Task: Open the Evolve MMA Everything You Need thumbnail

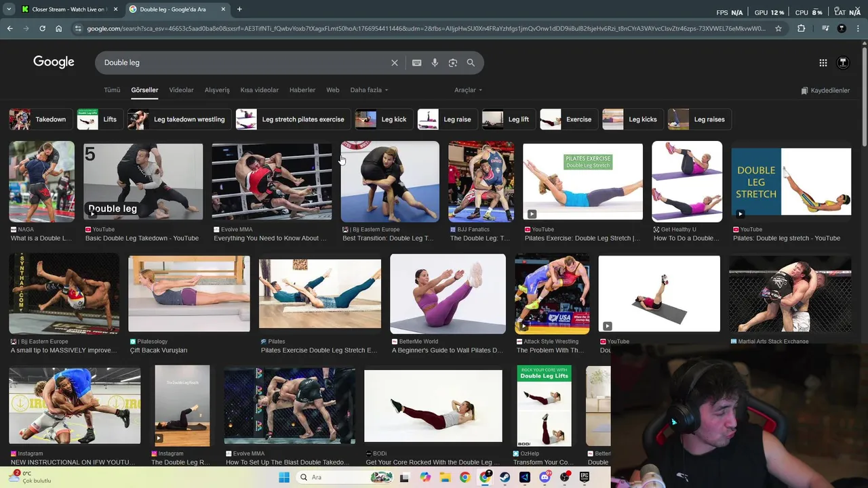Action: click(272, 182)
